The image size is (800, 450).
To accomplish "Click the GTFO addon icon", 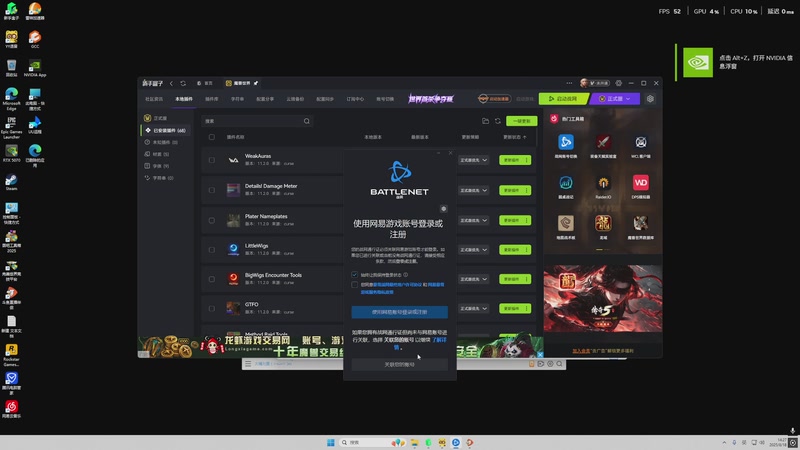I will [233, 308].
